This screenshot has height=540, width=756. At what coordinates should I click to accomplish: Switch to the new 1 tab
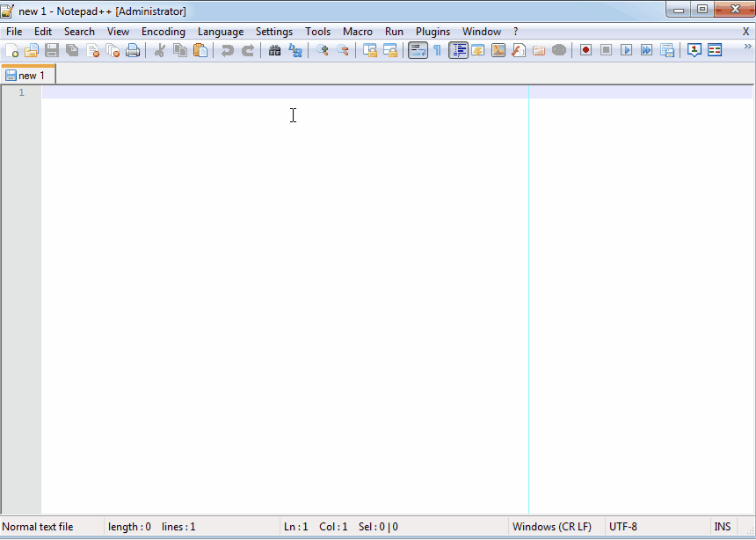point(29,75)
